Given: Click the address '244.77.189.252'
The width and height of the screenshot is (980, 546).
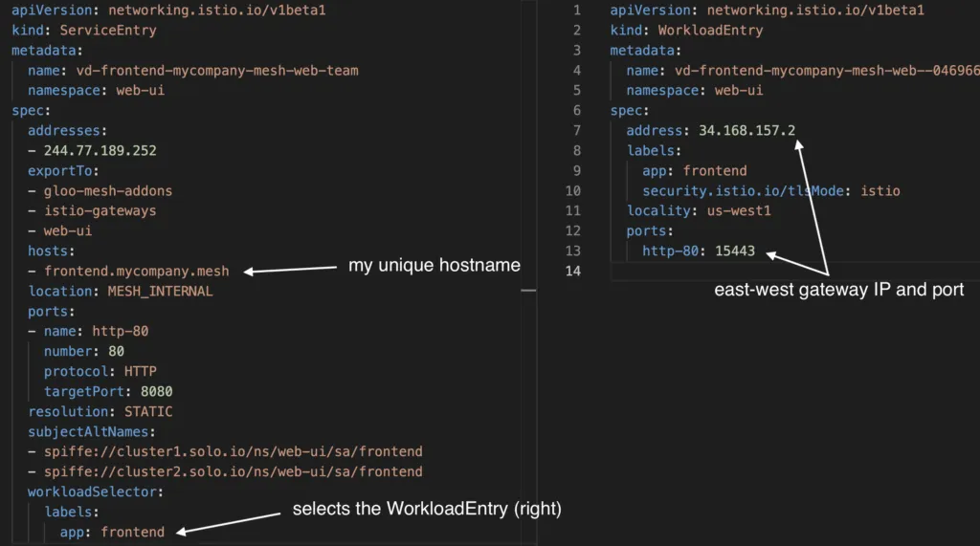Looking at the screenshot, I should coord(100,150).
